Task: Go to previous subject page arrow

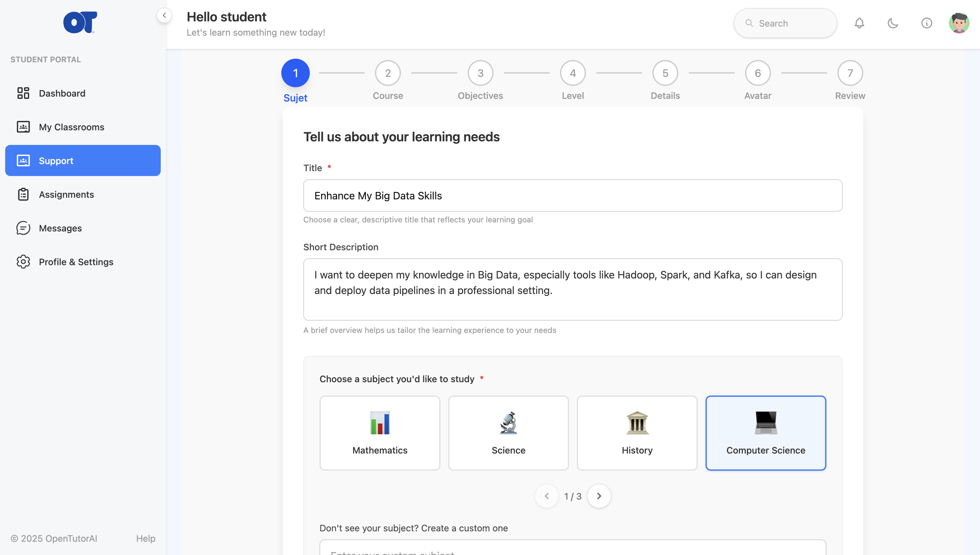Action: [546, 496]
